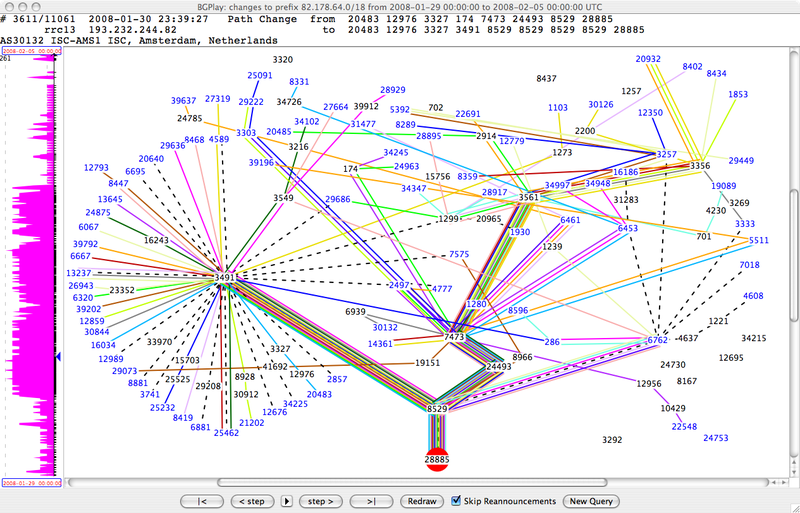Select the red origin node 28885

click(x=437, y=459)
